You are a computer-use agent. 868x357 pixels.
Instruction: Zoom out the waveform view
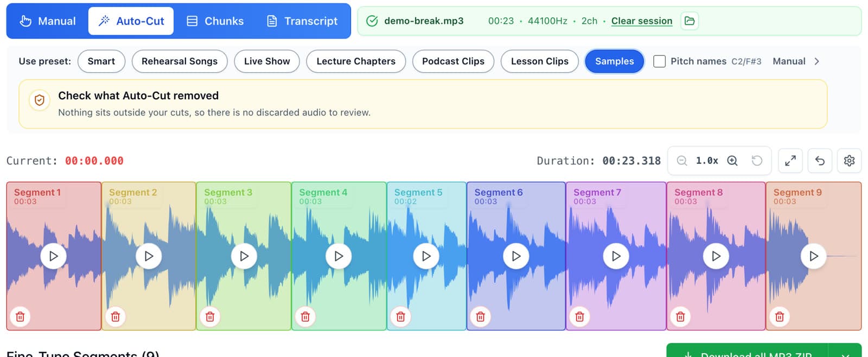click(x=682, y=161)
